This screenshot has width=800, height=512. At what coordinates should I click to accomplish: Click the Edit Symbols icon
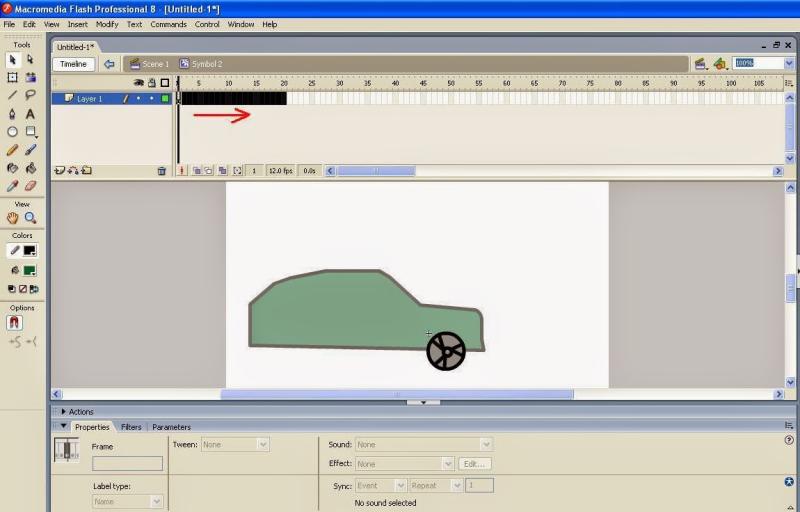pyautogui.click(x=720, y=64)
